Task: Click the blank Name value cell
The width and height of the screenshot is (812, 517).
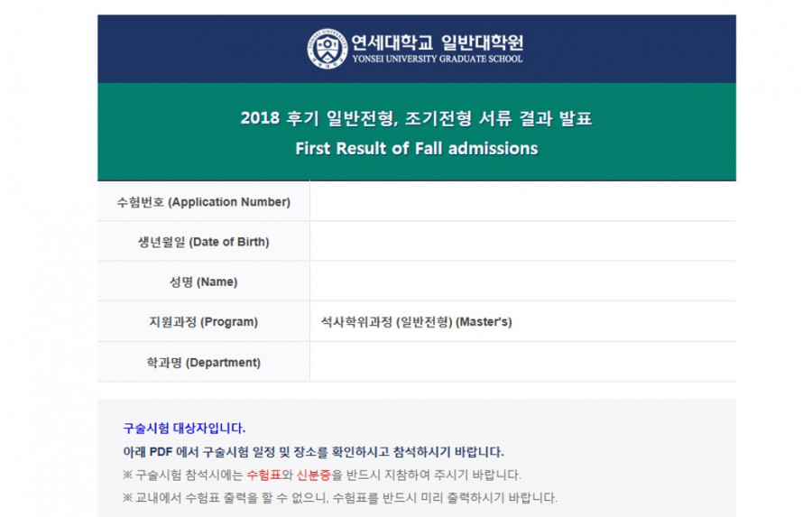Action: pyautogui.click(x=523, y=282)
